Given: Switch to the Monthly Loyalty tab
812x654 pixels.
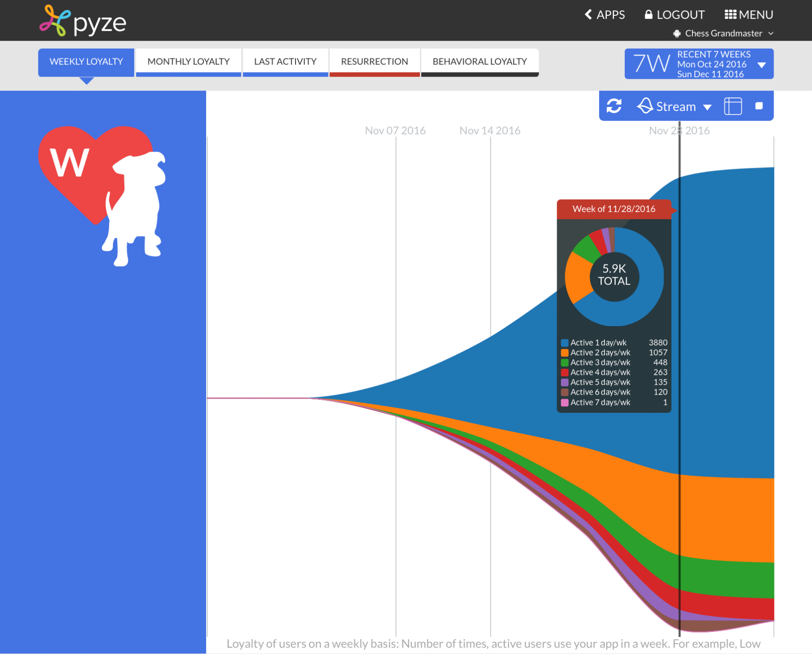Looking at the screenshot, I should [x=189, y=62].
